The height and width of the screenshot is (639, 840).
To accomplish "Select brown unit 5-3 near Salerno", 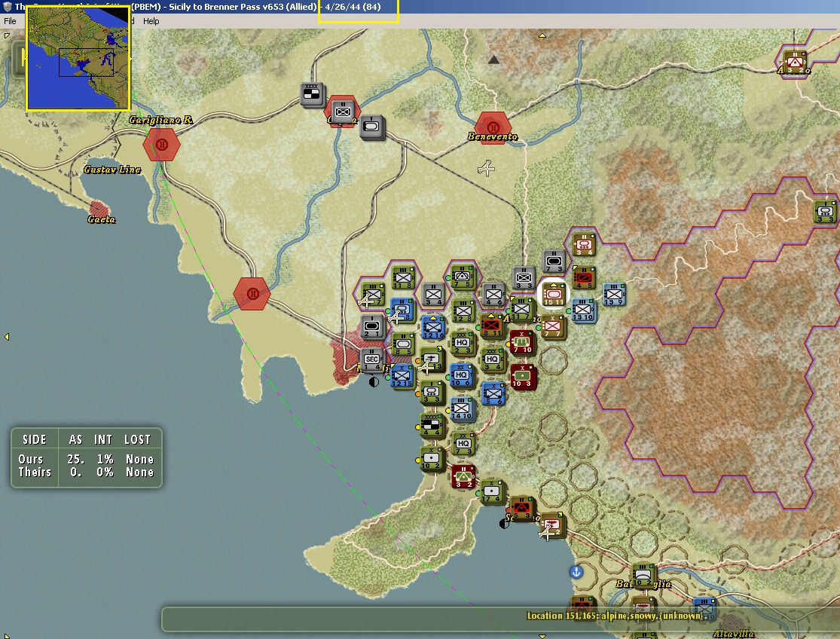I will 521,509.
